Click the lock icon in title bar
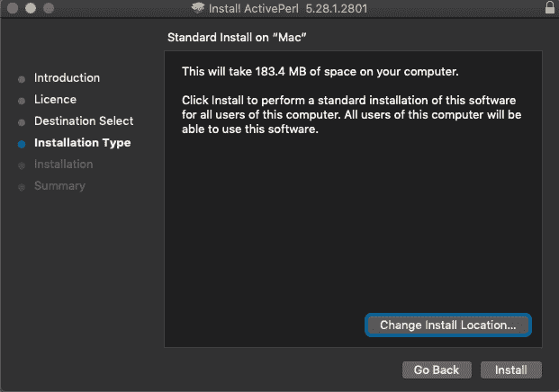This screenshot has width=559, height=392. (x=549, y=8)
